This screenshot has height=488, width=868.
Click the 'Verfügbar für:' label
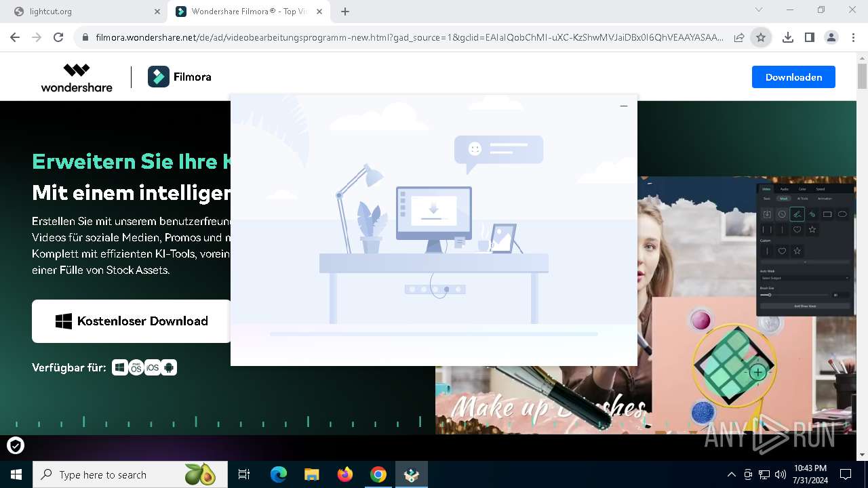pos(69,367)
